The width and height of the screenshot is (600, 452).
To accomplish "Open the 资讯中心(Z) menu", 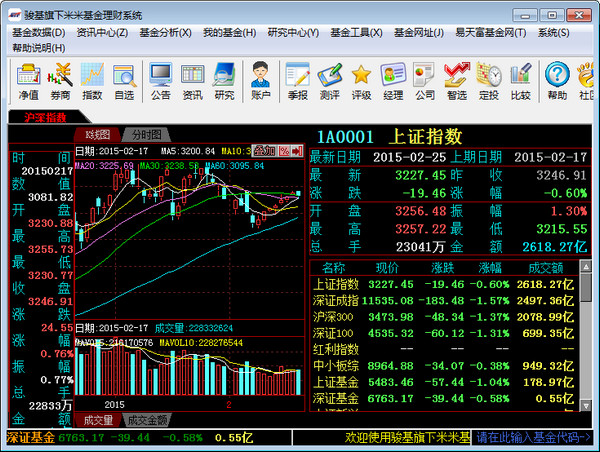I will click(x=102, y=33).
